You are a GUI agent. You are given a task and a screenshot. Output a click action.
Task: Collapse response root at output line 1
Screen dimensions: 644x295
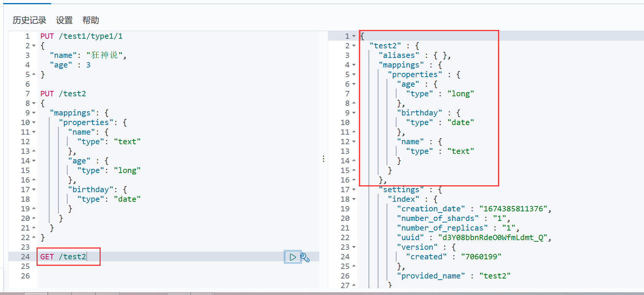pyautogui.click(x=354, y=36)
